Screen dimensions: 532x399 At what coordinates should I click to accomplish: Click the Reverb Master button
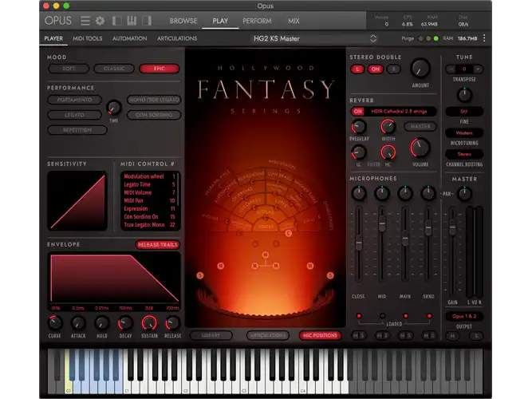coord(420,126)
